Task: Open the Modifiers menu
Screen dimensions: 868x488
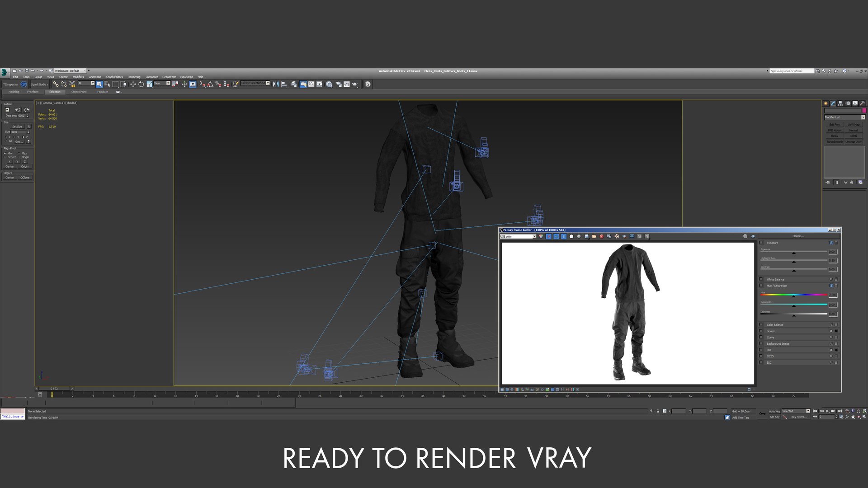Action: click(x=78, y=77)
